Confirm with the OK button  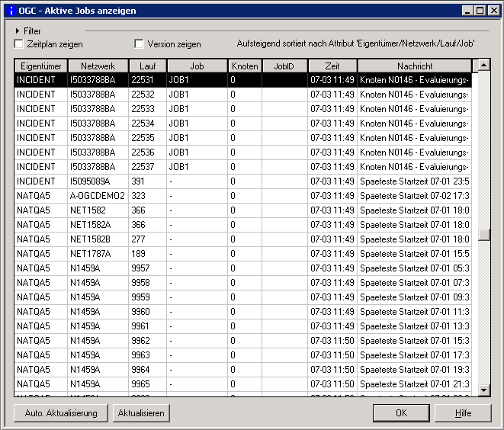pyautogui.click(x=401, y=413)
